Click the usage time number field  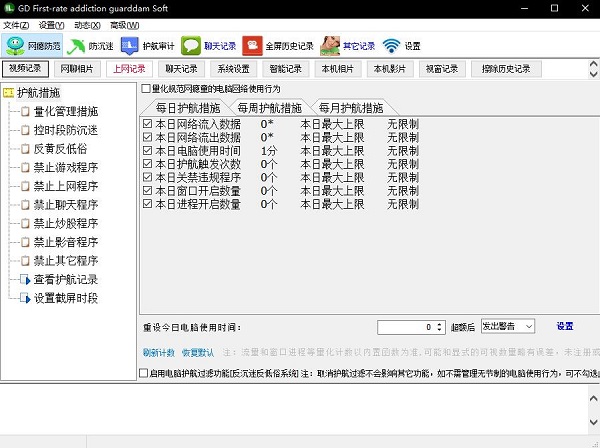tap(405, 326)
